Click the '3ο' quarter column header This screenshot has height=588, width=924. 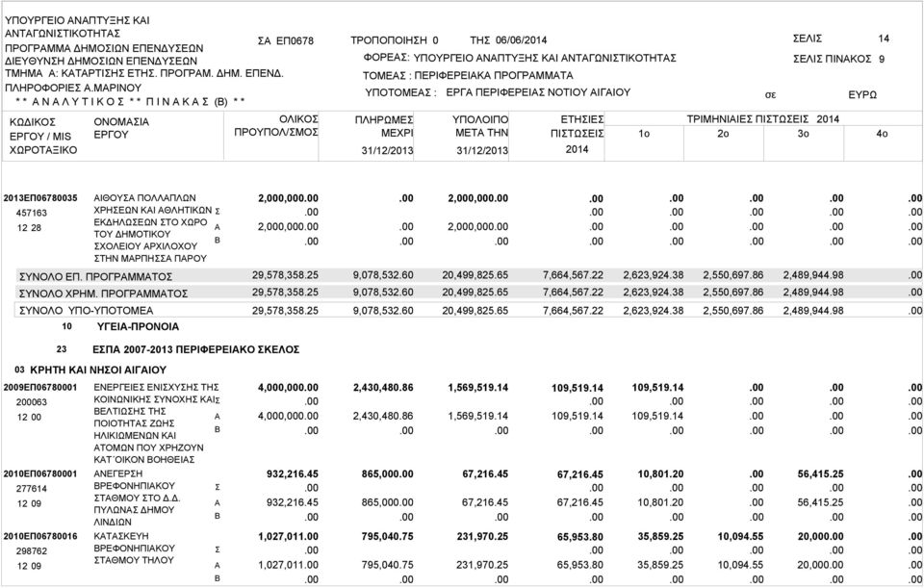(803, 134)
